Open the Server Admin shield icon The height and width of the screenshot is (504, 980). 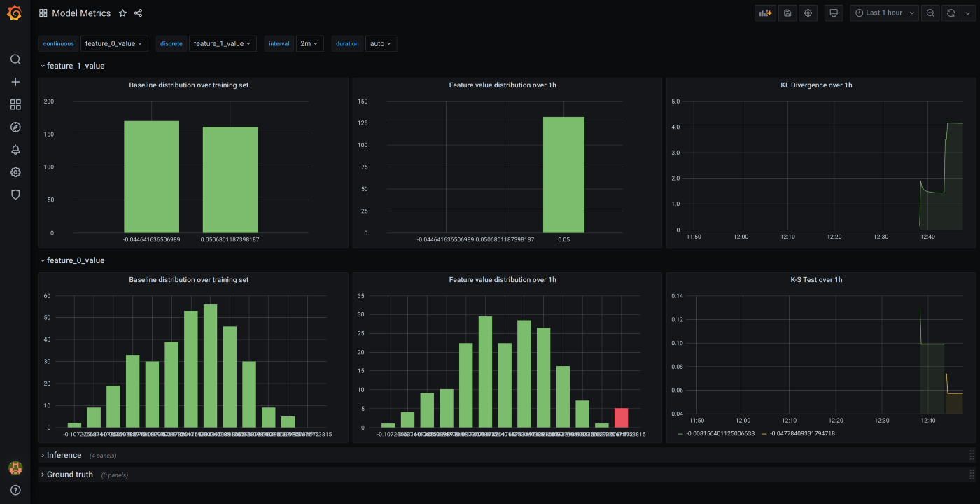point(15,195)
